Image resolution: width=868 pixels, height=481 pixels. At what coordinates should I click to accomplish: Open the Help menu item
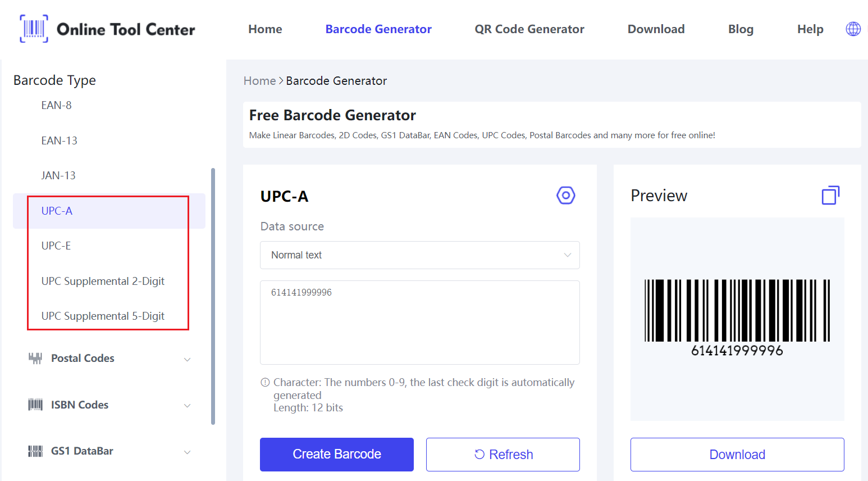tap(810, 29)
